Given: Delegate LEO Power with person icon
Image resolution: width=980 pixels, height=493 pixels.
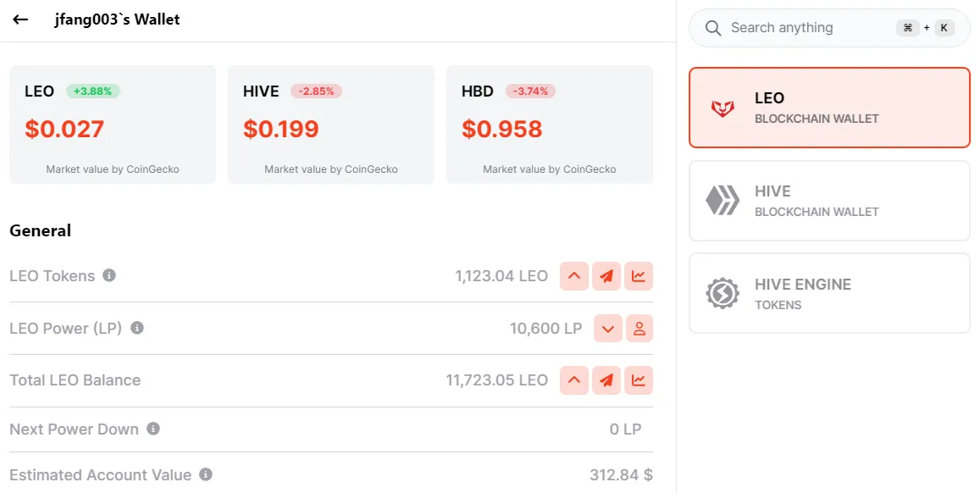Looking at the screenshot, I should [639, 328].
